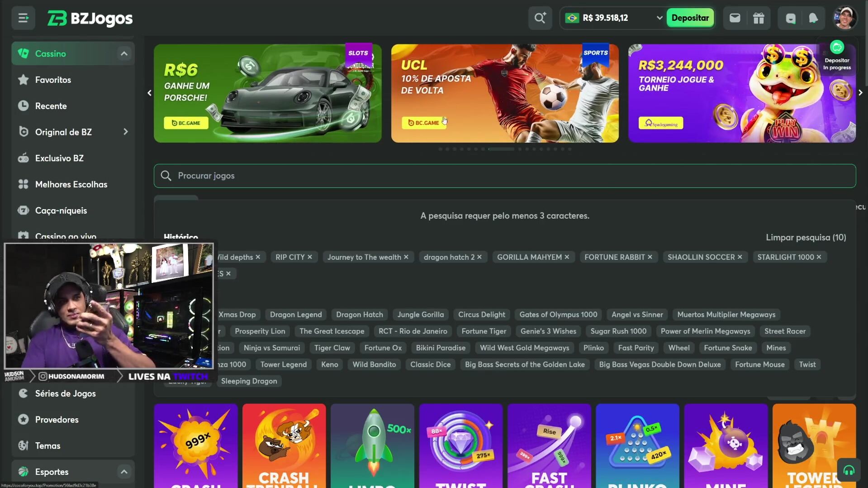Open the chat bubble icon
Screen dimensions: 868x488
pos(791,18)
